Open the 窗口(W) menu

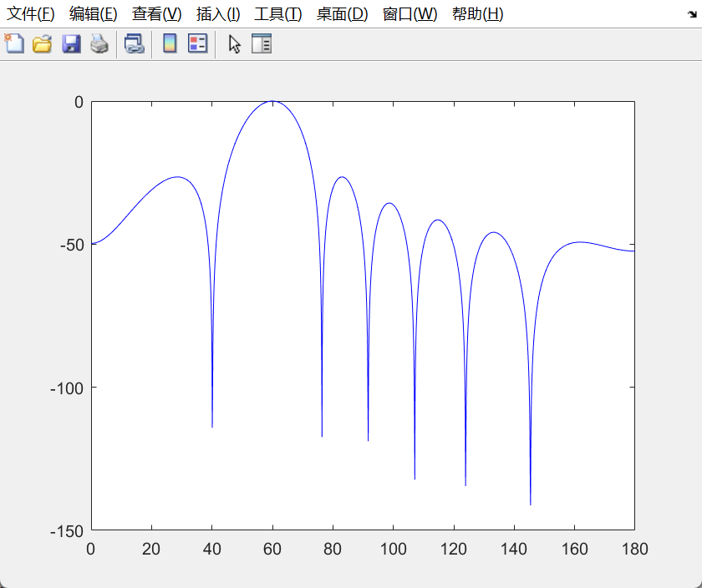pyautogui.click(x=409, y=14)
